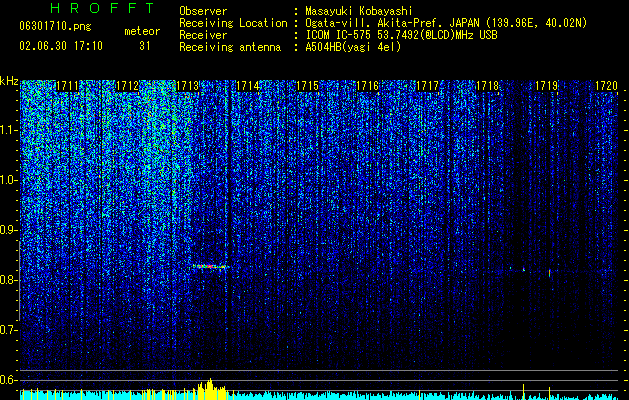Click the 0.7 kHz axis label
The width and height of the screenshot is (629, 400).
coord(9,330)
